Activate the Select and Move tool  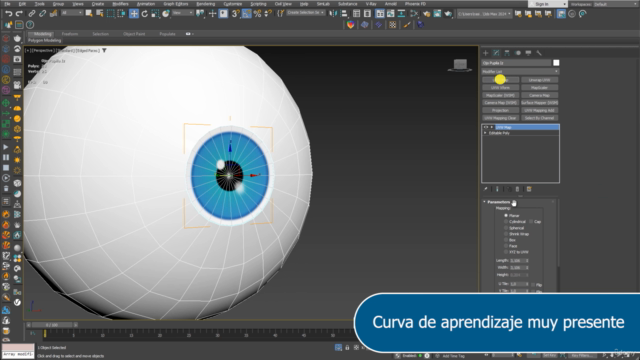coord(134,14)
